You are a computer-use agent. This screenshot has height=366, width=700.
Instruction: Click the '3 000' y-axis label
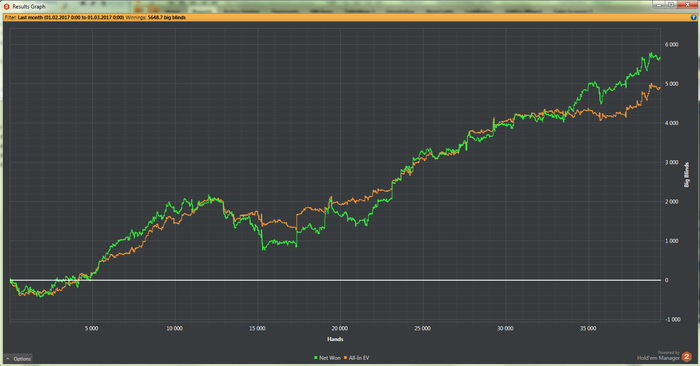tap(671, 162)
